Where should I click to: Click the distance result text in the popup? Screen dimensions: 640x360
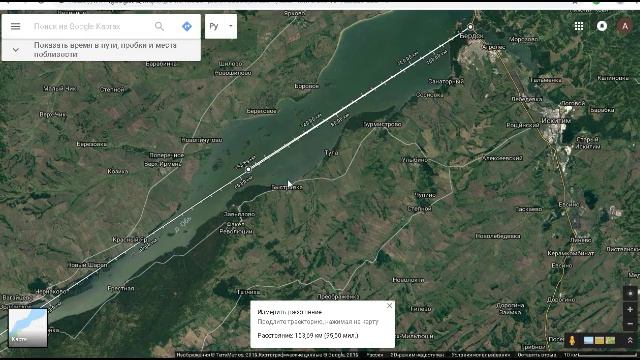[x=308, y=336]
